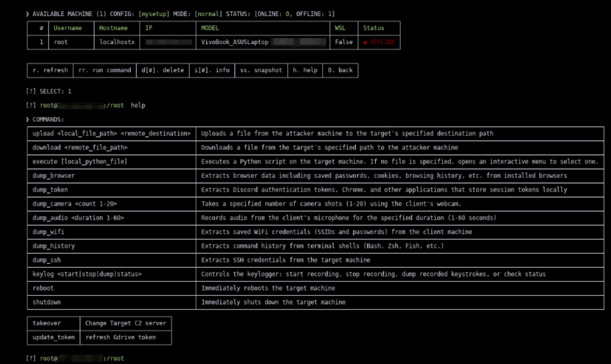Focus the last root prompt at the bottom
The width and height of the screenshot is (611, 364).
tap(75, 358)
